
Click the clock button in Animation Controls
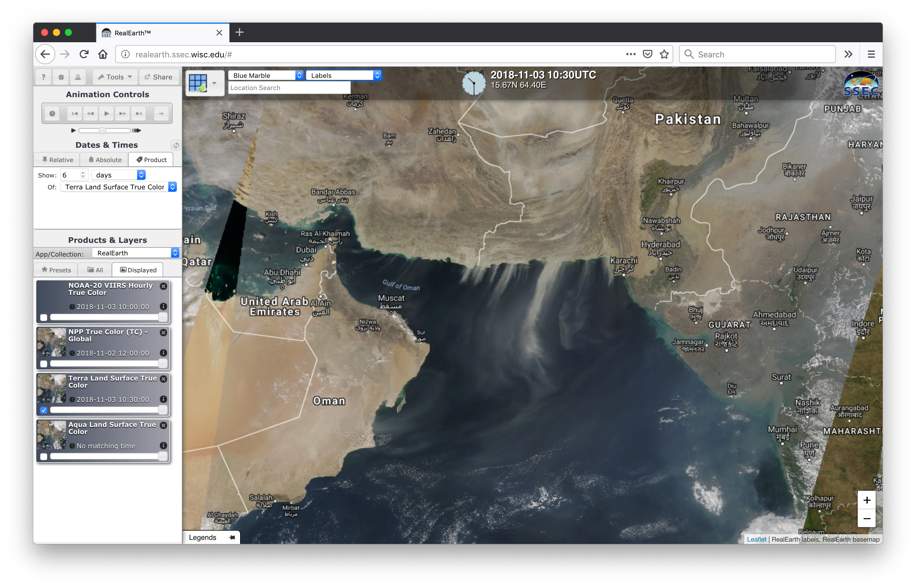(x=52, y=113)
